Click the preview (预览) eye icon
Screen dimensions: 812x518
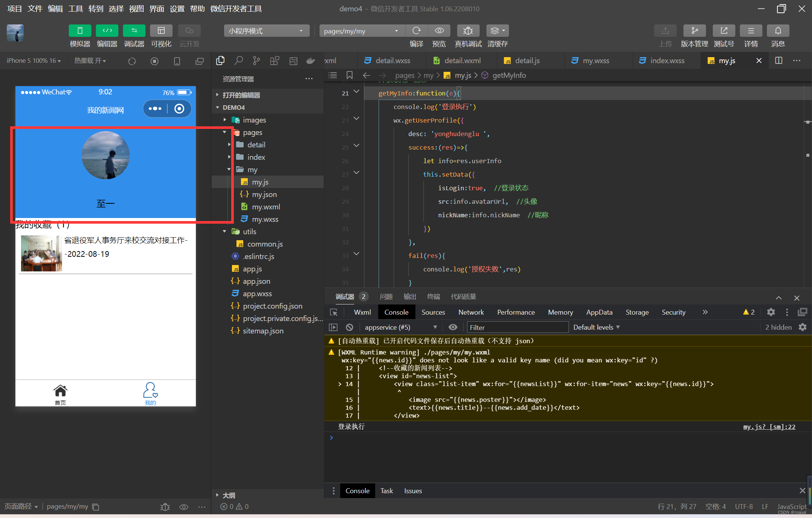[x=439, y=31]
